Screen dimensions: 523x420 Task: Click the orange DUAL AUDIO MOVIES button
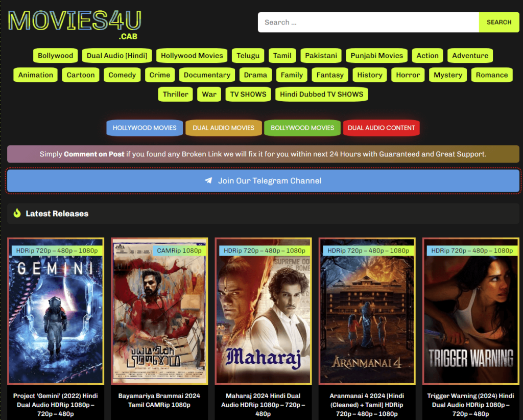coord(223,128)
